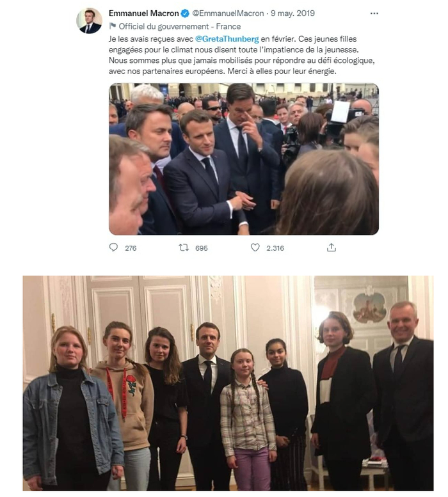This screenshot has width=448, height=497.
Task: Open the indoor group photo below tweet
Action: tap(228, 383)
